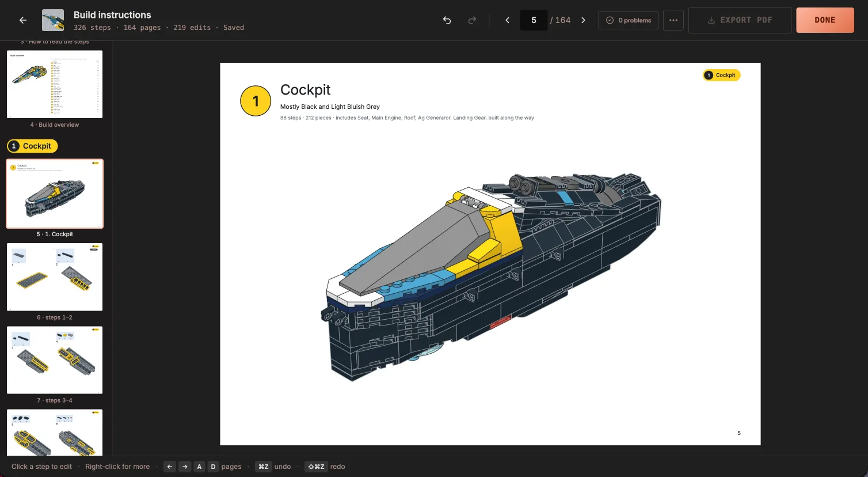Click the A key hint for pages
Viewport: 868px width, 477px height.
point(199,467)
